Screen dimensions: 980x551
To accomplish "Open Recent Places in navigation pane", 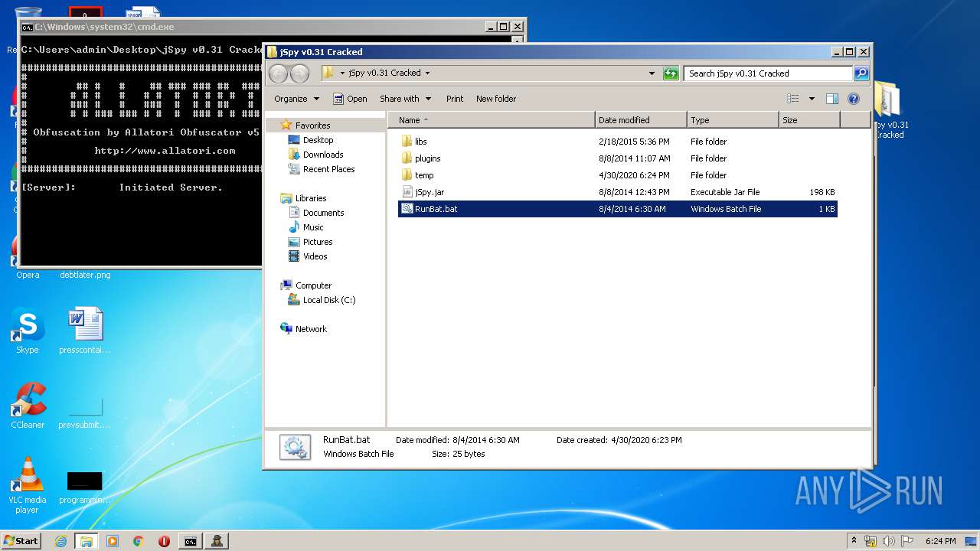I will [328, 169].
